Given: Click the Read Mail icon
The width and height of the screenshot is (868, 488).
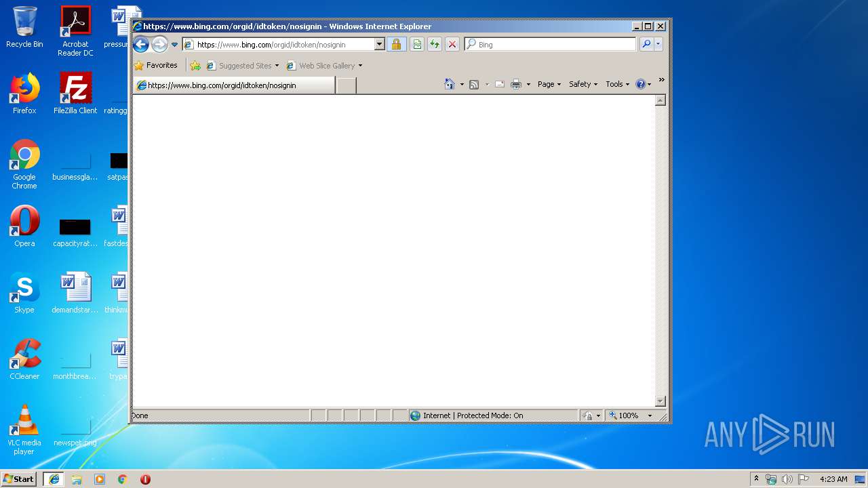Looking at the screenshot, I should tap(500, 85).
